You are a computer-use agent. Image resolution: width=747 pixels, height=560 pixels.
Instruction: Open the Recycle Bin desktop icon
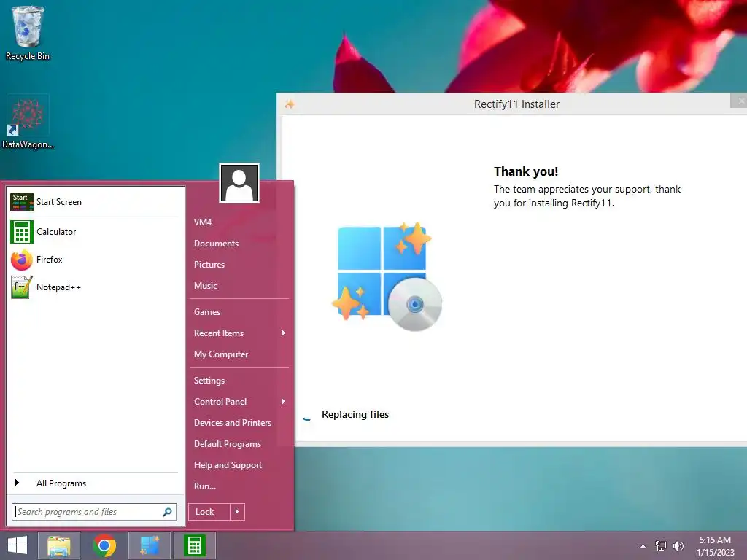pyautogui.click(x=28, y=34)
